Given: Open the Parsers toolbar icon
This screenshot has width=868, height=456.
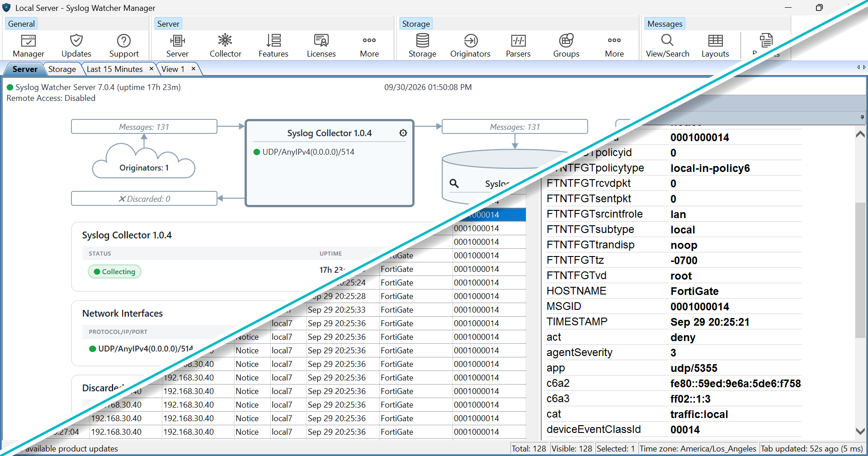Looking at the screenshot, I should [518, 46].
